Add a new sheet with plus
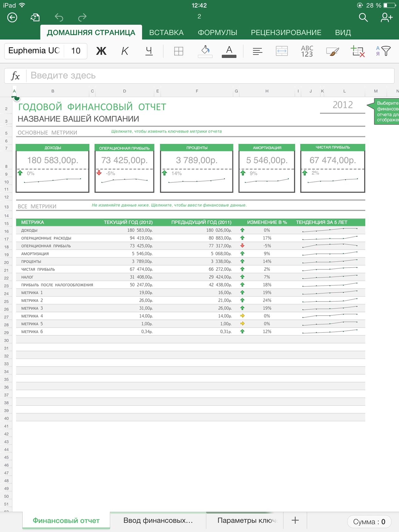This screenshot has height=532, width=399. 295,520
